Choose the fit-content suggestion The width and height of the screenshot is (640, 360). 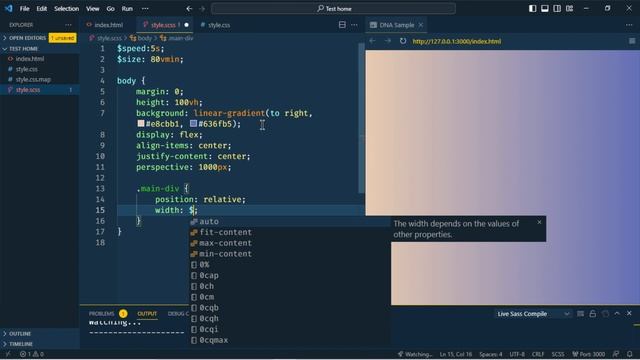[289, 232]
